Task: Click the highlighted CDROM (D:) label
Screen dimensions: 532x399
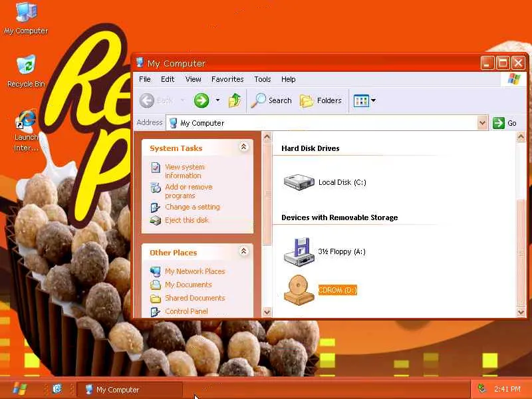Action: tap(338, 290)
